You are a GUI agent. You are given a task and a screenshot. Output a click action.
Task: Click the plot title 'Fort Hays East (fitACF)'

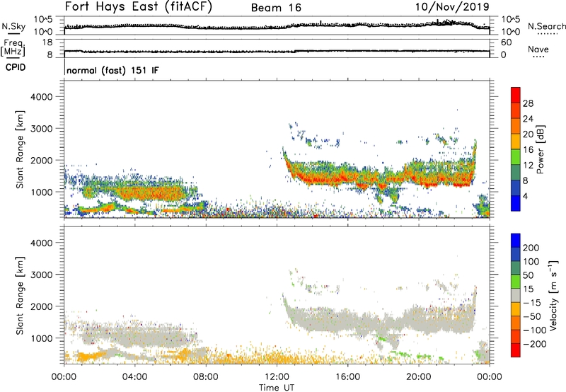coord(138,6)
